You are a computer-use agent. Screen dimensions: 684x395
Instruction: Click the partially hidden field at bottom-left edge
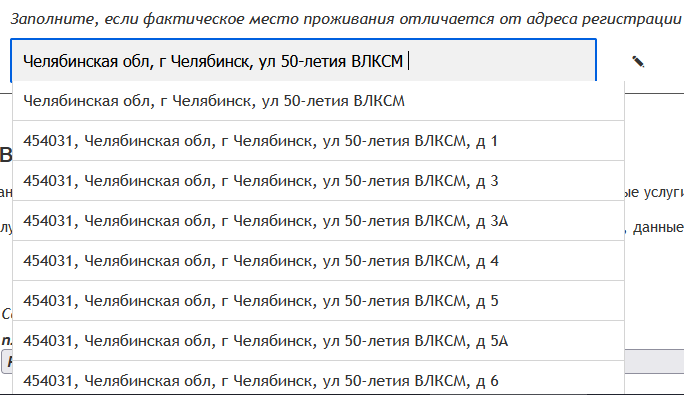[x=7, y=361]
